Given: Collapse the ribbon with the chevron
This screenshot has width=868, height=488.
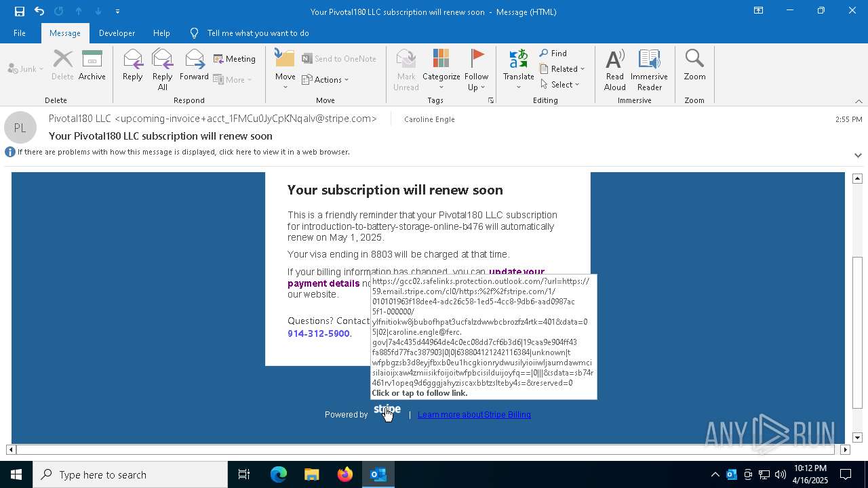Looking at the screenshot, I should tap(859, 101).
